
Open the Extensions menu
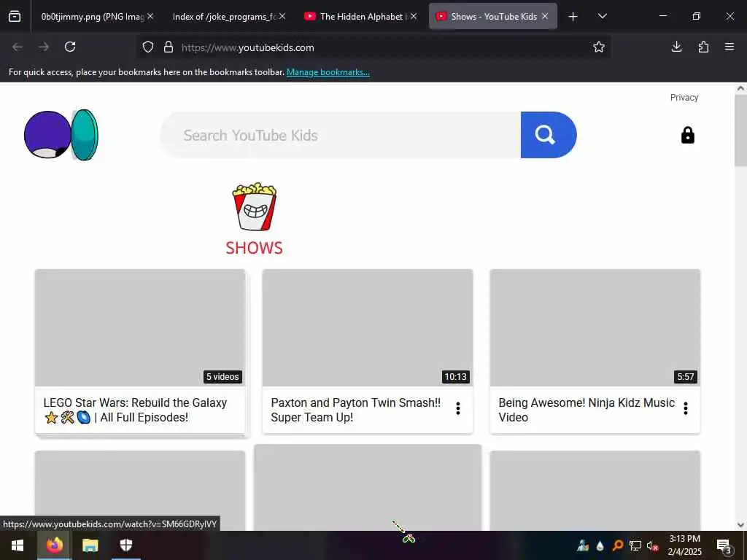(x=703, y=47)
